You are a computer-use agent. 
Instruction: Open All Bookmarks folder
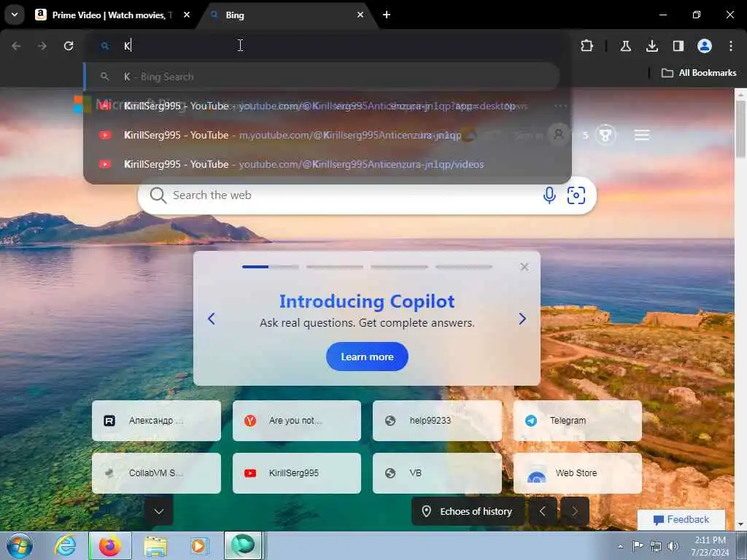point(698,73)
